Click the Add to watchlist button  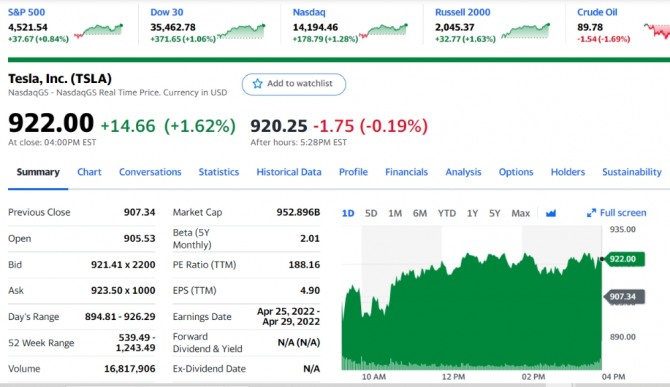point(294,84)
